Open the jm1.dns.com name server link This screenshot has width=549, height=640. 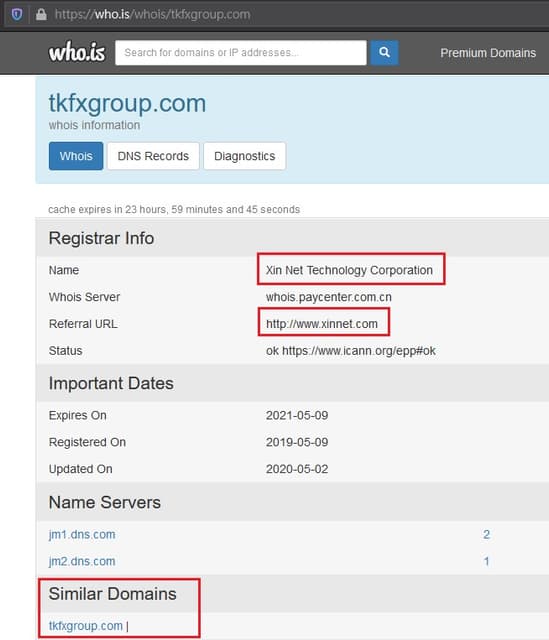tap(82, 534)
